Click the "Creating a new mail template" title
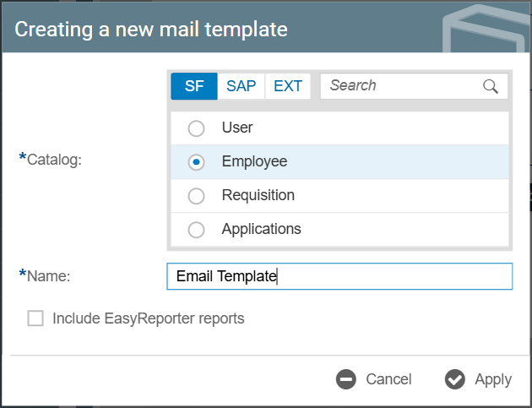The image size is (532, 408). (x=151, y=30)
